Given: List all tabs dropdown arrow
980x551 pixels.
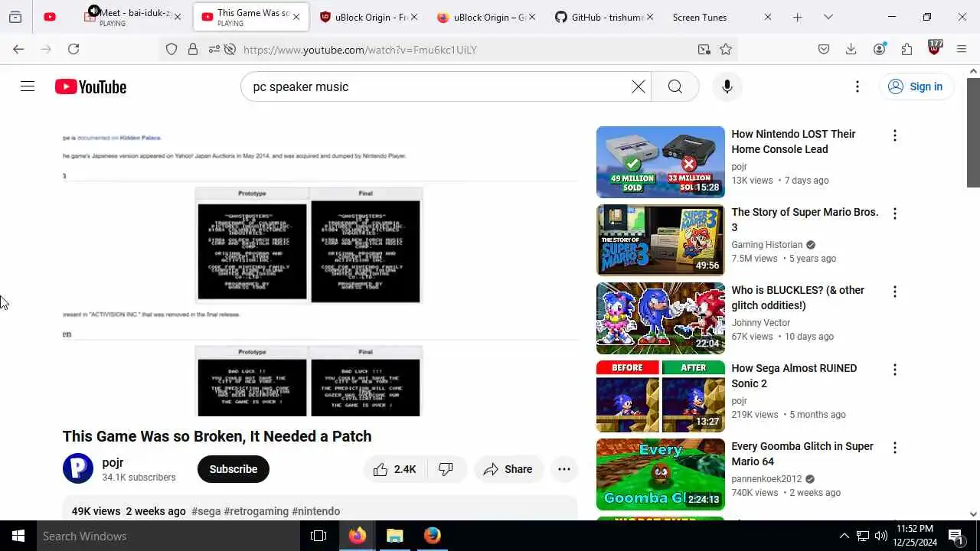Looking at the screenshot, I should (x=828, y=17).
